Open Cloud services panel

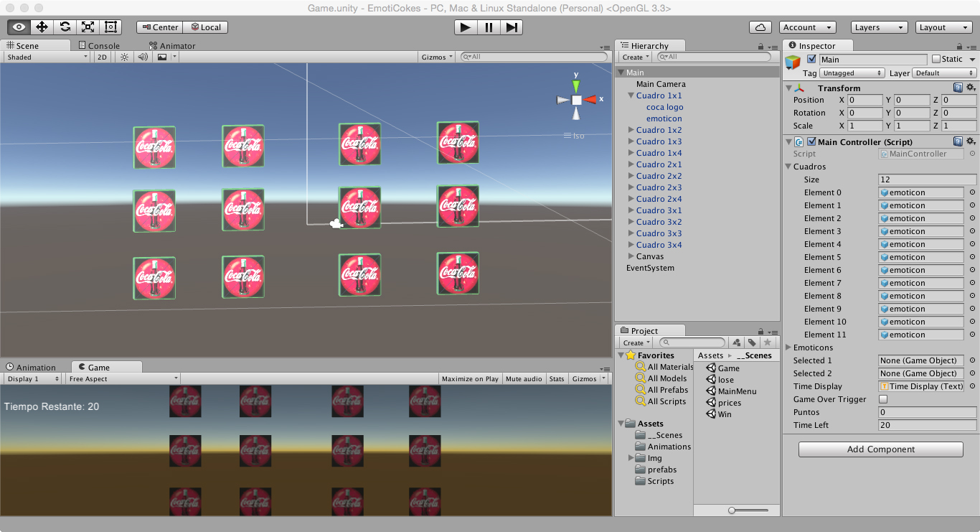click(x=760, y=27)
